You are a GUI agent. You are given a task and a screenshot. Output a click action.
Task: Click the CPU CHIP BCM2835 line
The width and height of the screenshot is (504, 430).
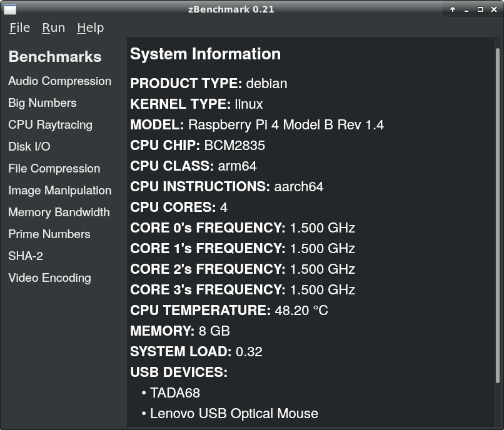(198, 145)
